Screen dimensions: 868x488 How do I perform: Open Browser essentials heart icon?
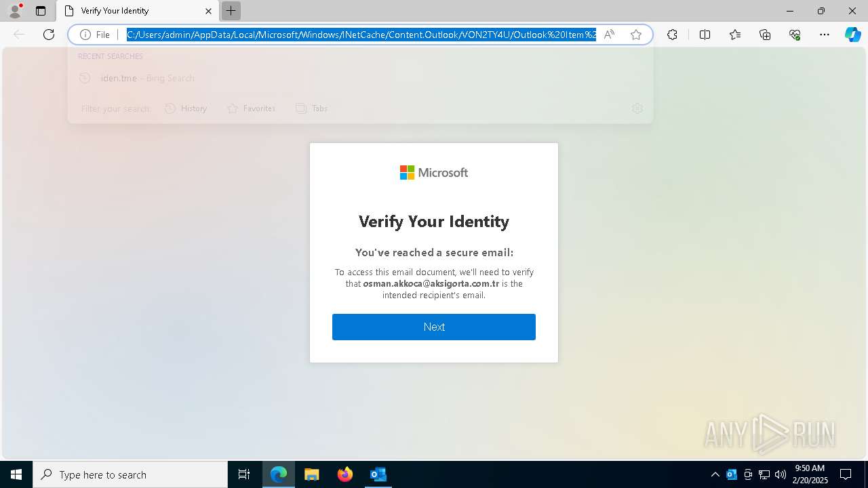coord(795,35)
